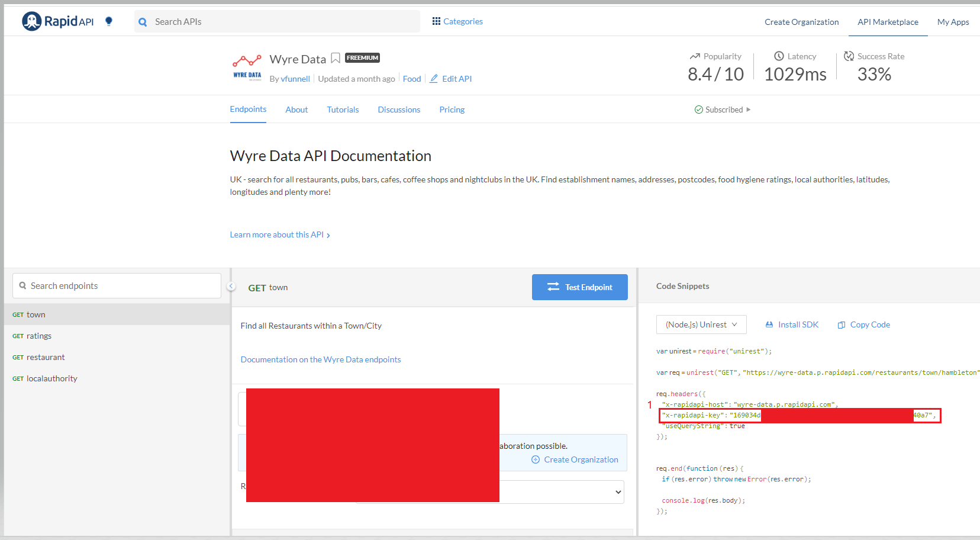Open the (Node.js) Unirest language dropdown
980x540 pixels.
tap(701, 324)
